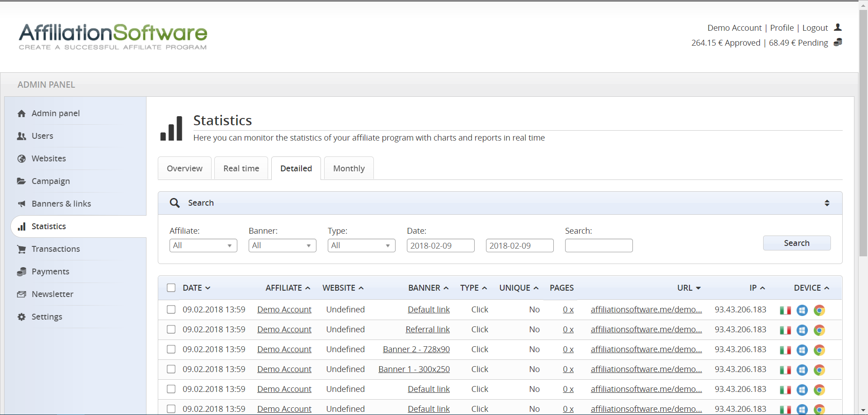This screenshot has height=415, width=868.
Task: Click the Search button
Action: pos(797,243)
